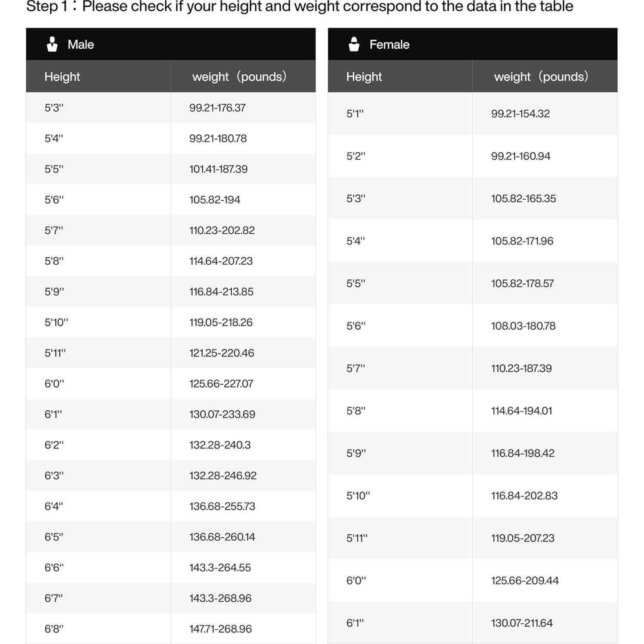The height and width of the screenshot is (644, 644).
Task: Click the 130.07-211.64 weight value
Action: click(x=522, y=623)
